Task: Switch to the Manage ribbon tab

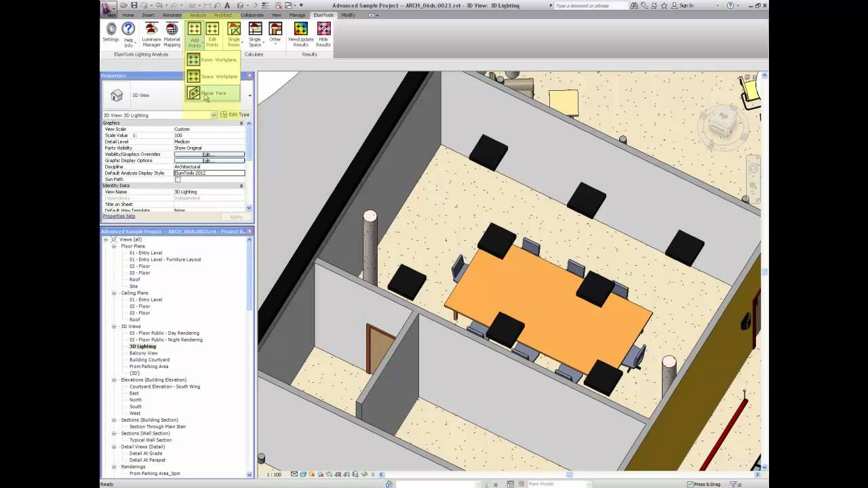Action: coord(297,15)
